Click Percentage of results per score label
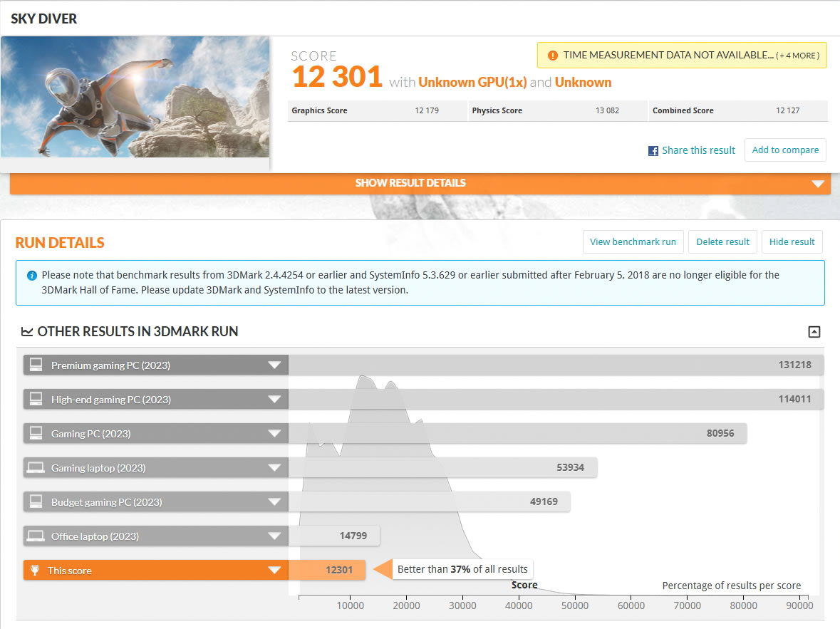This screenshot has width=840, height=629. pyautogui.click(x=731, y=586)
